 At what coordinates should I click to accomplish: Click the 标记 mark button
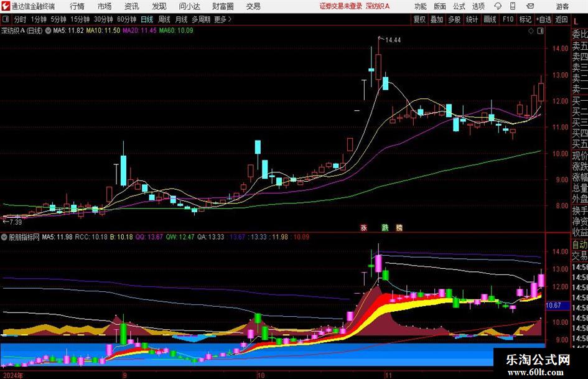(x=525, y=19)
